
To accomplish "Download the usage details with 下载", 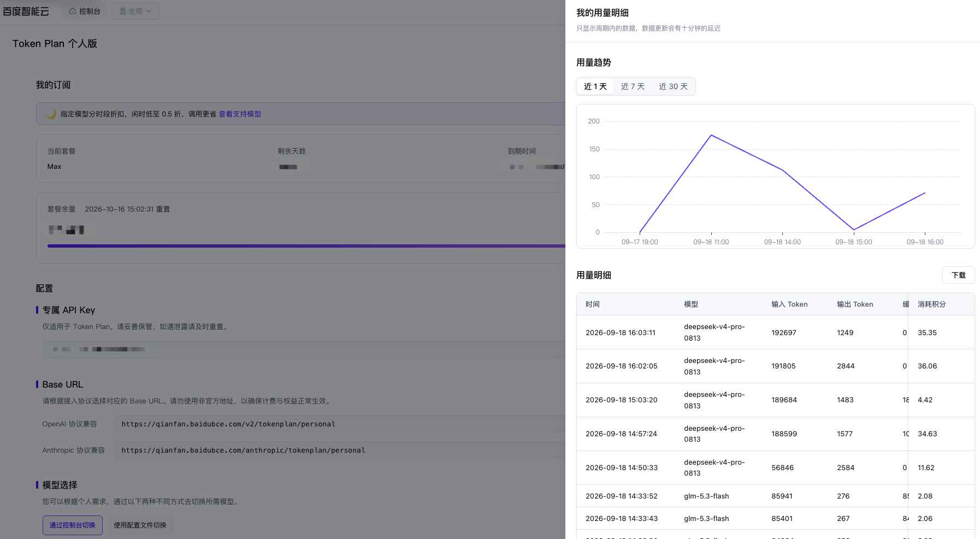I will pos(959,275).
